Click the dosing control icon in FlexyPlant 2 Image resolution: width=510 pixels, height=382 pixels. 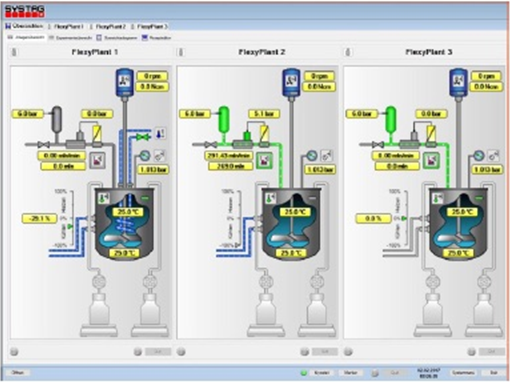264,161
